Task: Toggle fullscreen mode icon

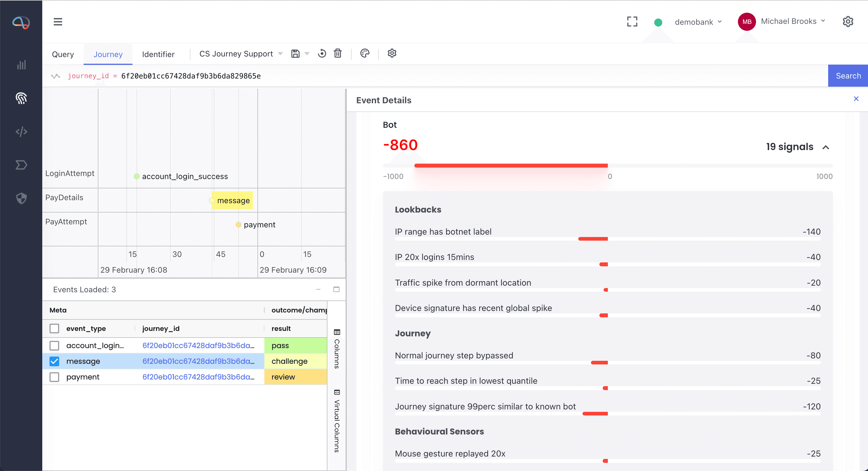Action: click(x=632, y=22)
